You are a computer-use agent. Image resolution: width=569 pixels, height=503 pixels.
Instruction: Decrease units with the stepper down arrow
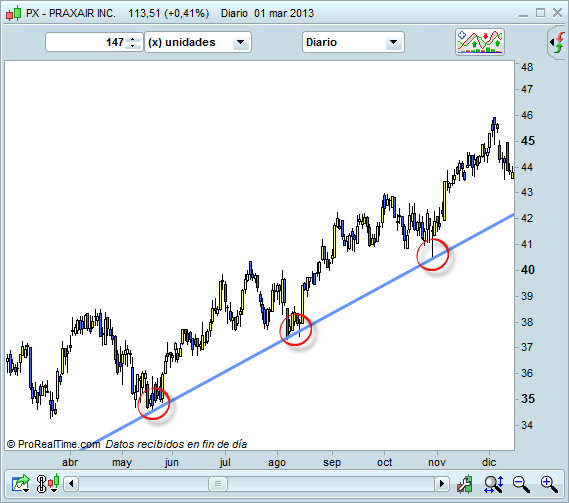click(x=132, y=46)
